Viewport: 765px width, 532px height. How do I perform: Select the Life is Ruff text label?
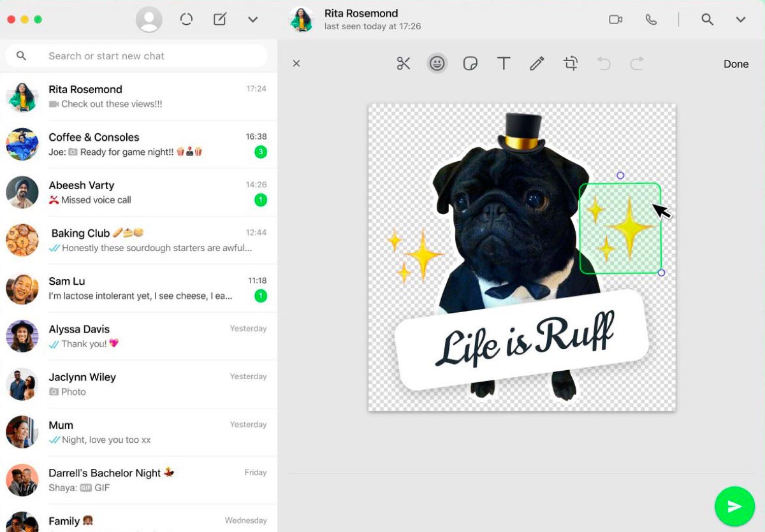coord(522,340)
